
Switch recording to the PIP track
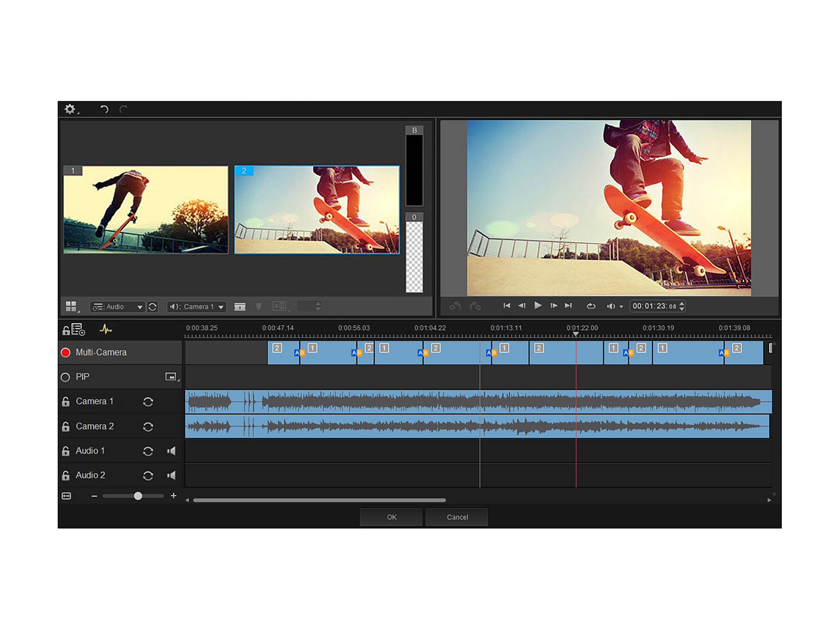(65, 377)
